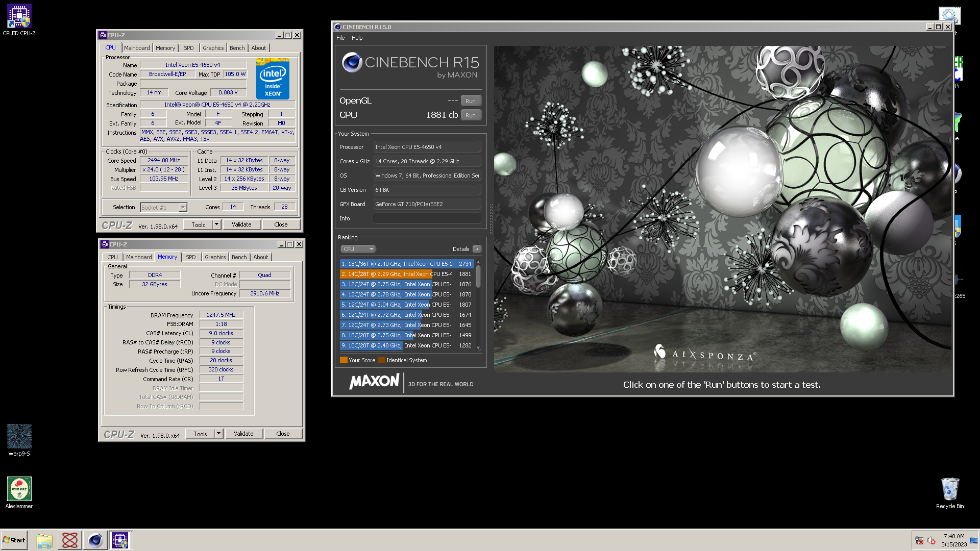Click the brown Identical System legend swatch
Viewport: 980px width, 551px height.
[x=381, y=360]
